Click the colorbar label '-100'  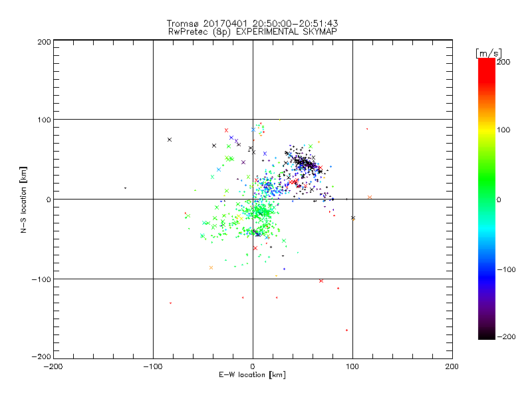[x=506, y=269]
